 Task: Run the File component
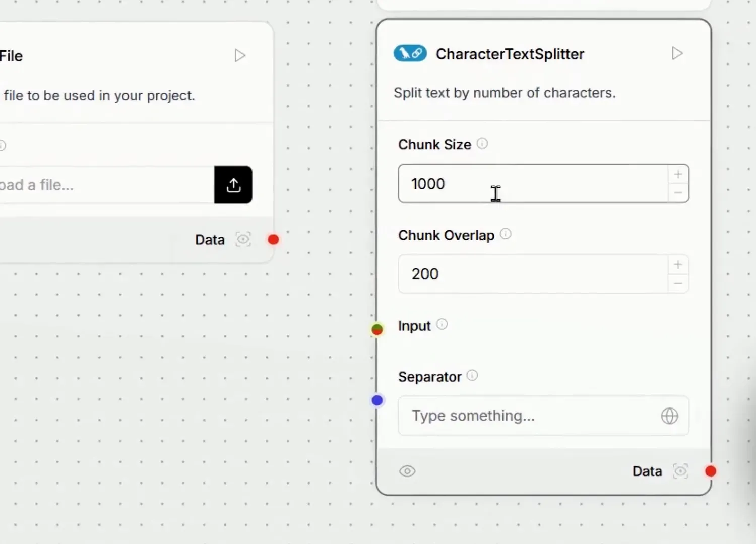[x=240, y=55]
